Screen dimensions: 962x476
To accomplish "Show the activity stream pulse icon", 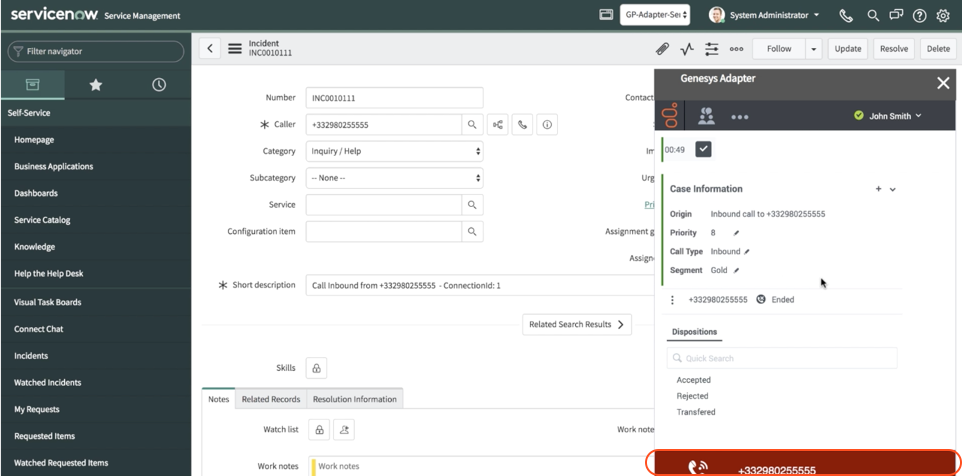I will pyautogui.click(x=687, y=48).
